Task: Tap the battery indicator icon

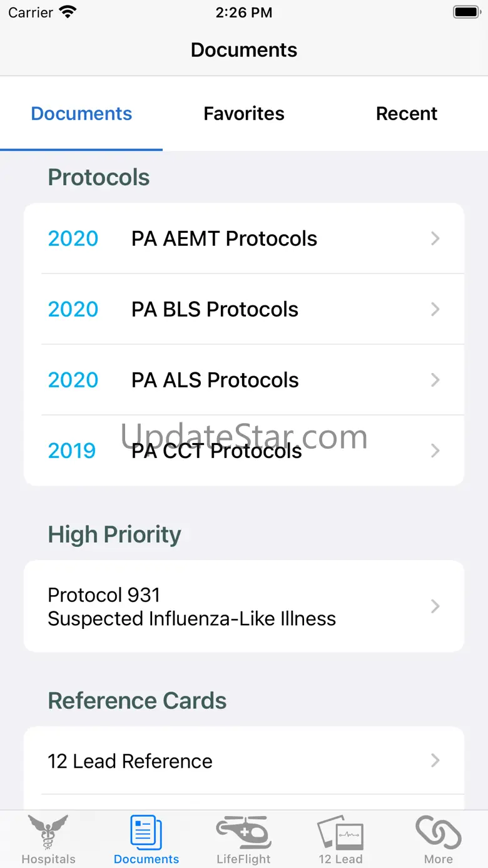Action: [x=466, y=13]
